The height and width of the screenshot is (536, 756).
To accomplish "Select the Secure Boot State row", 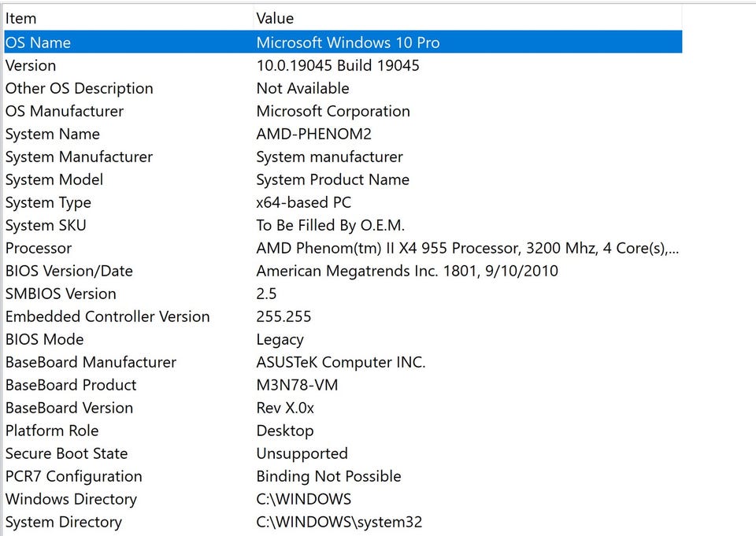I will pos(66,453).
